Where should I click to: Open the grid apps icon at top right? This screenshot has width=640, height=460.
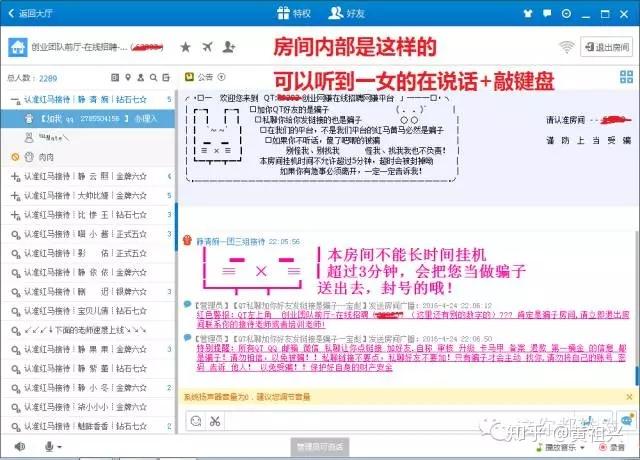coord(626,77)
